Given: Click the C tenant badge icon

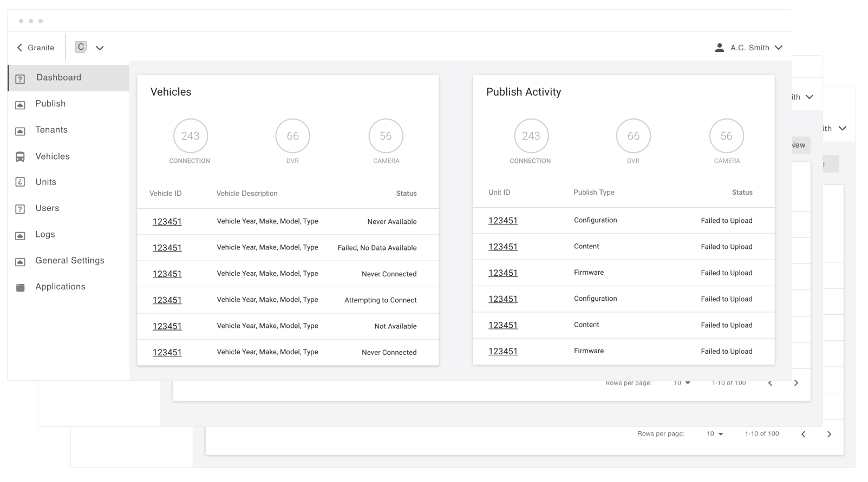Looking at the screenshot, I should point(81,47).
